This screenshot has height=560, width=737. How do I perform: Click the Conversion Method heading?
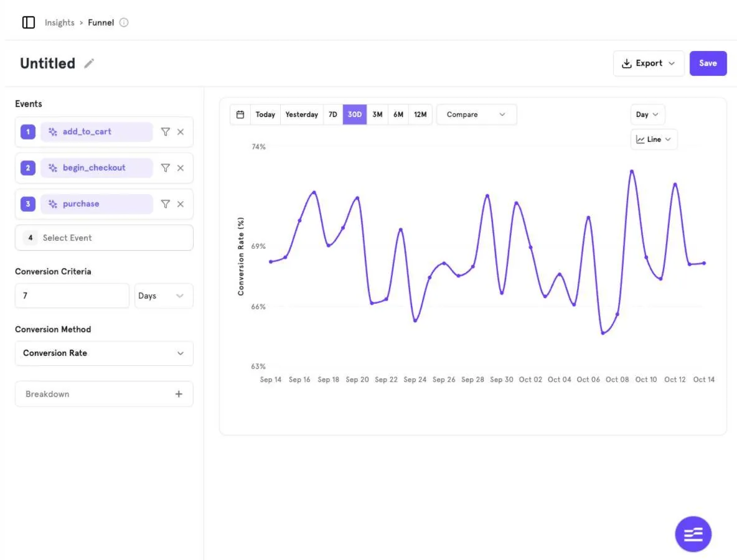[53, 329]
